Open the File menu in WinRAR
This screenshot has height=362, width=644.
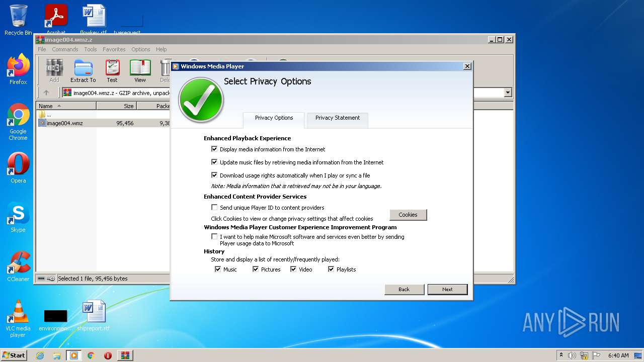click(42, 49)
